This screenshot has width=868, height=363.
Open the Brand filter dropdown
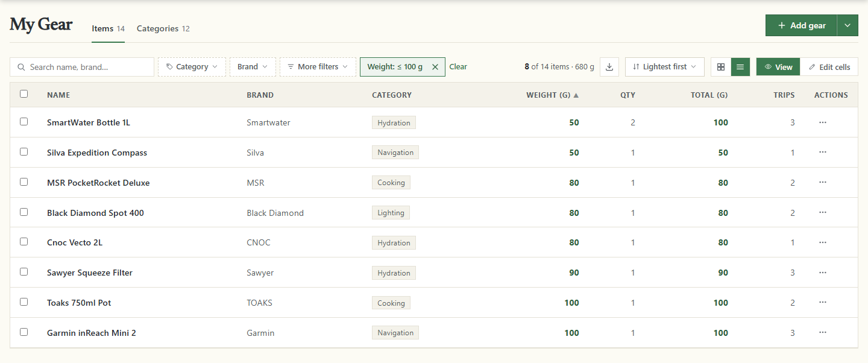pos(253,67)
